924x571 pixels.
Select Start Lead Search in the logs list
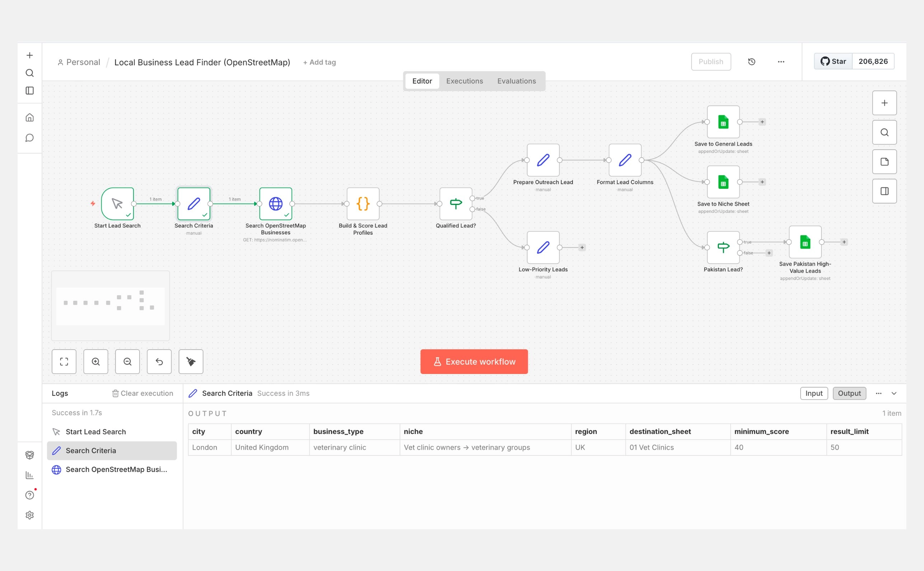(112, 432)
